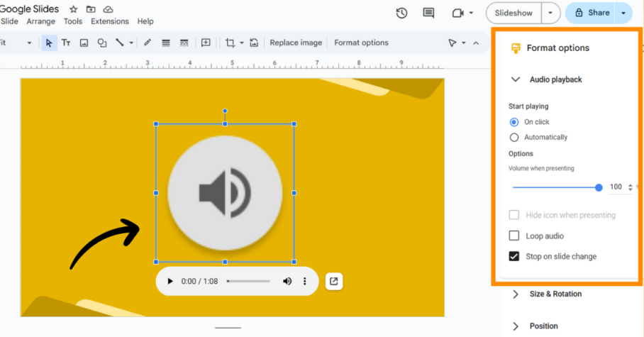Screen dimensions: 644x337
Task: Open the Slide menu
Action: [9, 21]
